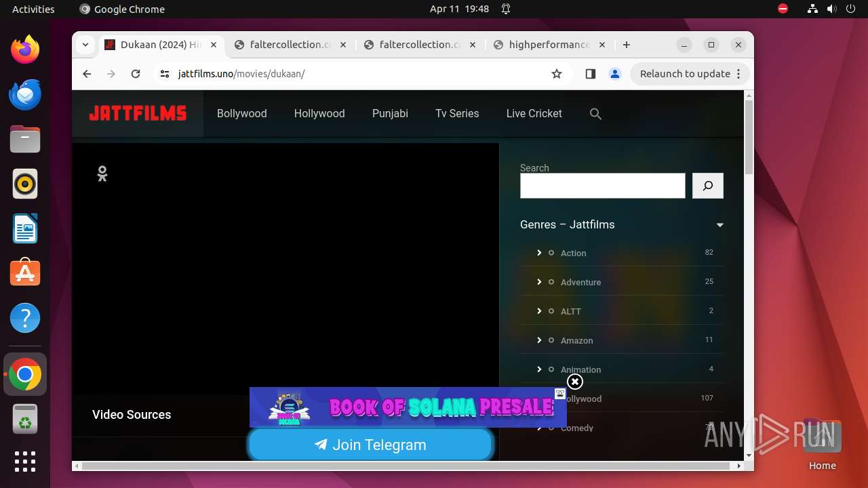Click the Book of Solana Presale banner

click(x=408, y=407)
